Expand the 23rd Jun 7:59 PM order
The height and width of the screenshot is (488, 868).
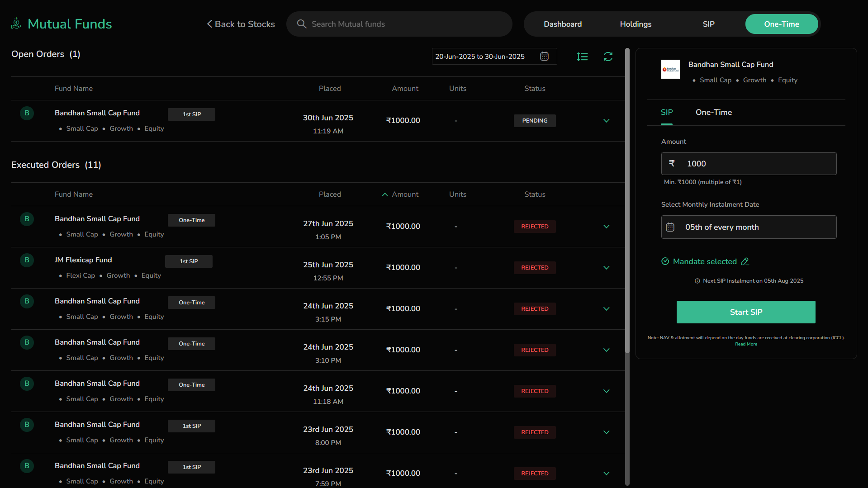coord(607,474)
